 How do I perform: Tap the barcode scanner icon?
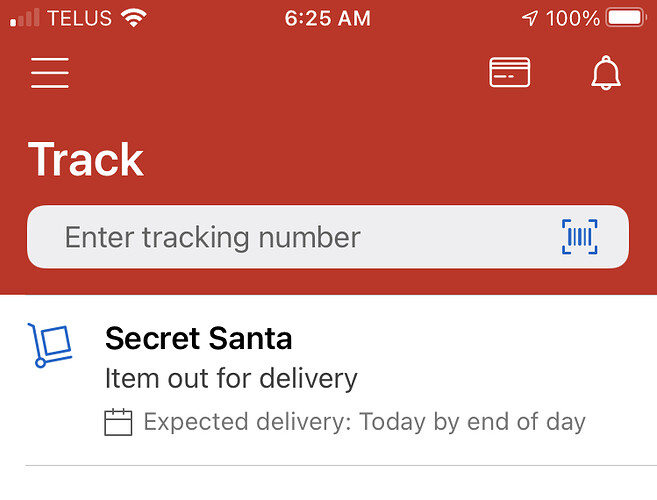[x=579, y=237]
